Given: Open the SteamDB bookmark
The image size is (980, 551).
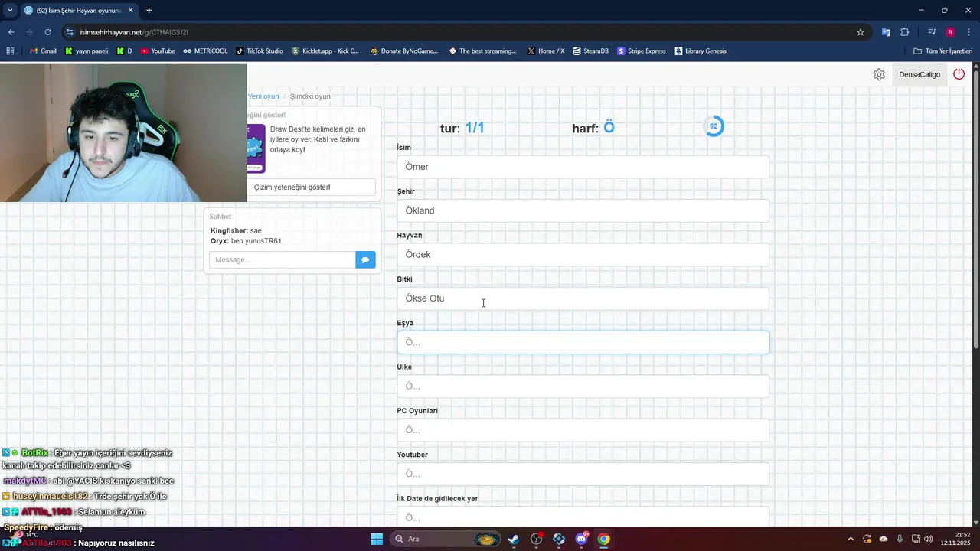Looking at the screenshot, I should tap(590, 51).
